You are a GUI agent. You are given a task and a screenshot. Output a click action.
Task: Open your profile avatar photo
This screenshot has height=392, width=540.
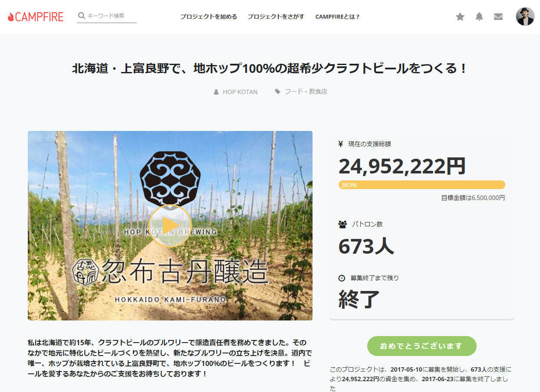tap(525, 16)
